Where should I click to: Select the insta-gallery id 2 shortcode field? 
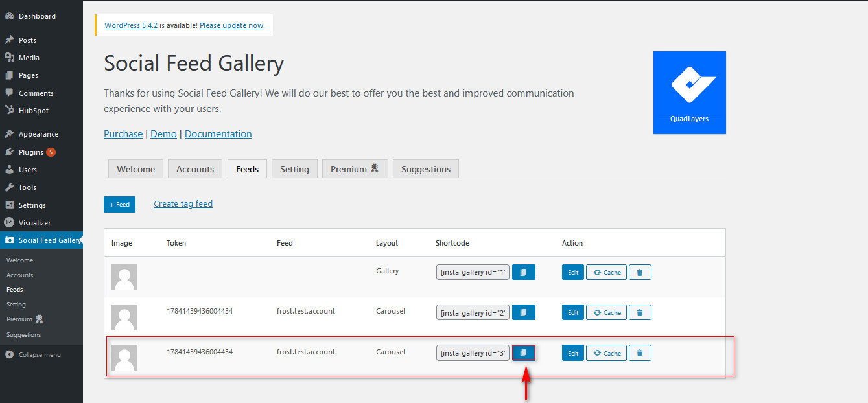[473, 312]
